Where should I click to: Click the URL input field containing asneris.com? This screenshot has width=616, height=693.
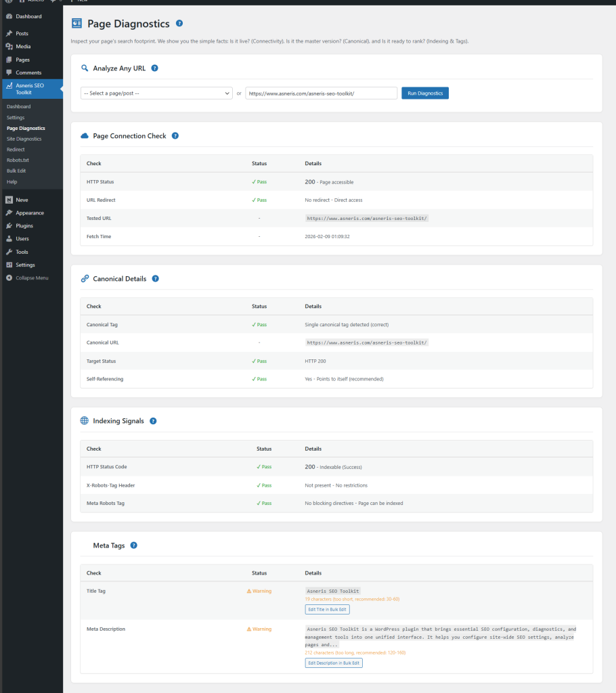point(322,93)
